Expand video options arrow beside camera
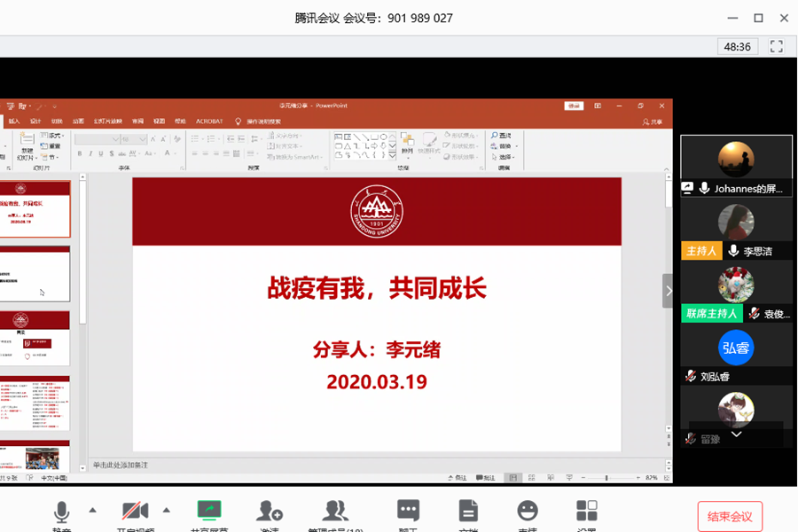Viewport: 798px width, 532px height. click(x=166, y=510)
